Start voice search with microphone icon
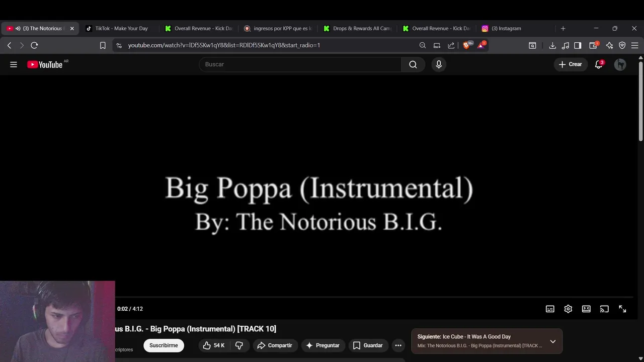The image size is (644, 362). (439, 64)
